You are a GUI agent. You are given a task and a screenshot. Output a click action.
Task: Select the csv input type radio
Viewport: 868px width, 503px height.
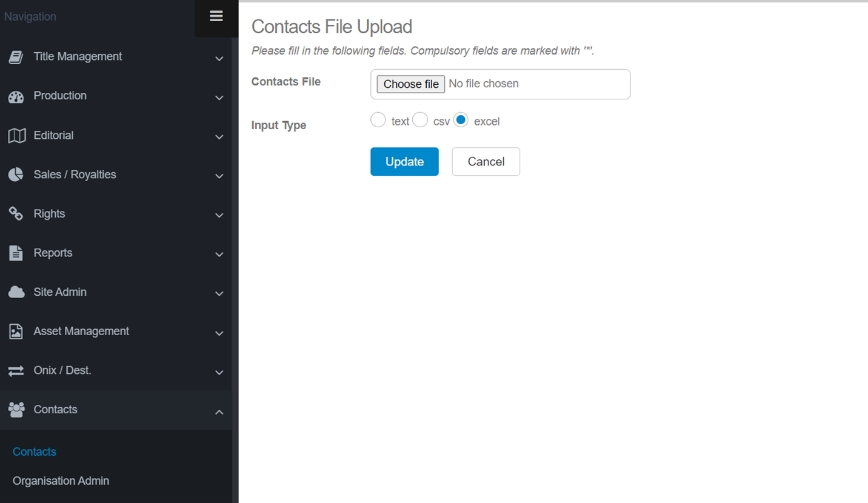[x=420, y=120]
